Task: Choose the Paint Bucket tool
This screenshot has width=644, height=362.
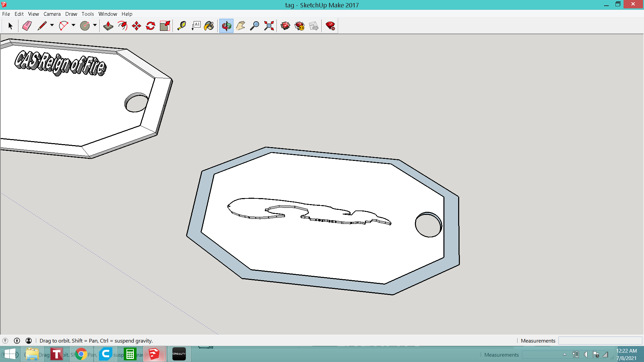Action: coord(209,26)
